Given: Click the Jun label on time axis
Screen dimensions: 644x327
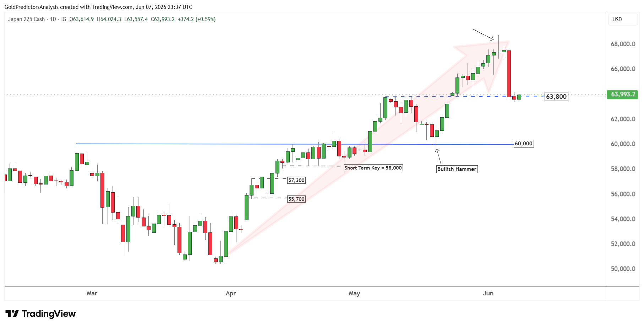Looking at the screenshot, I should tap(488, 293).
